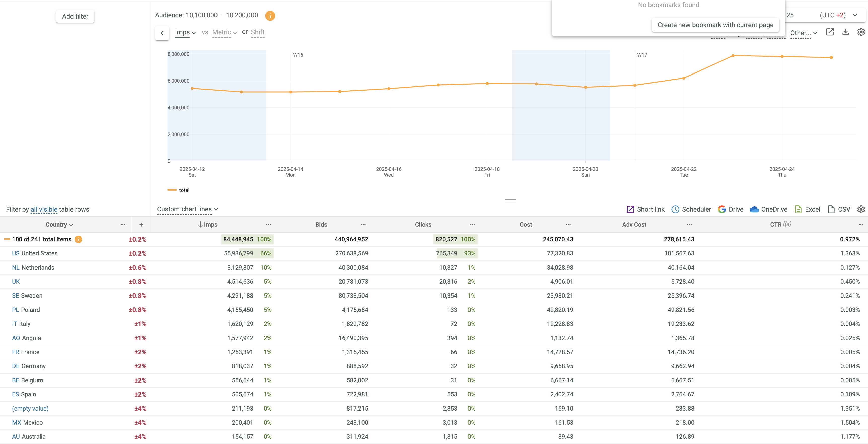This screenshot has width=868, height=444.
Task: Toggle the 100 of 241 total items chart line
Action: [7, 239]
